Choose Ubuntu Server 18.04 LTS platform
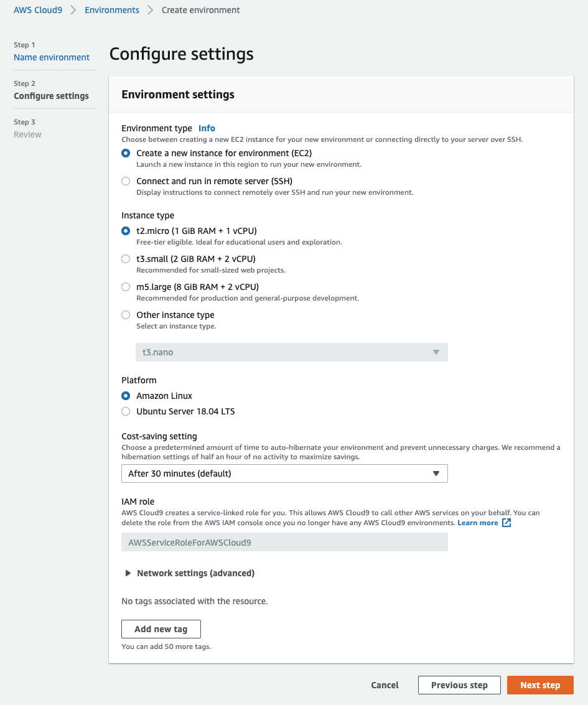Screen dimensions: 588x705 (126, 411)
